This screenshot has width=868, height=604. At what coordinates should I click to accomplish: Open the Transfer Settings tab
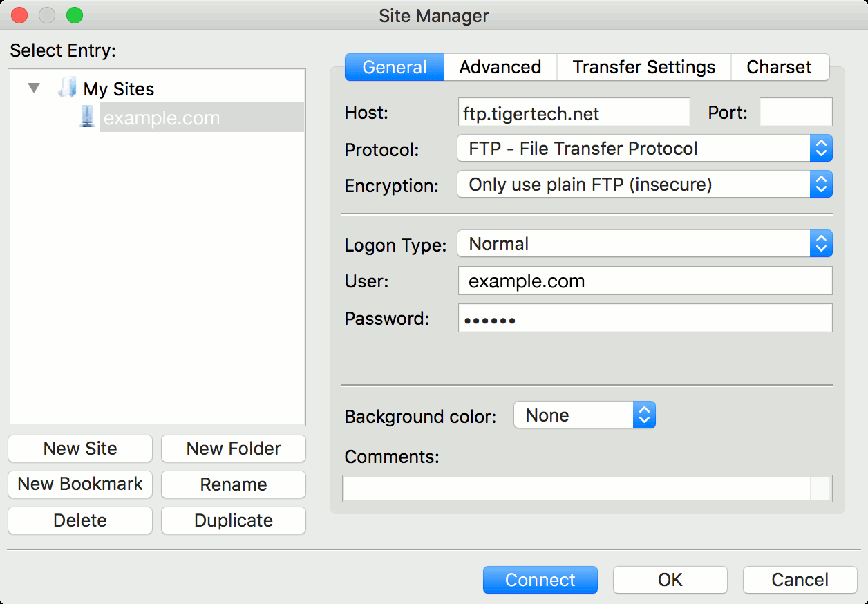click(x=643, y=67)
